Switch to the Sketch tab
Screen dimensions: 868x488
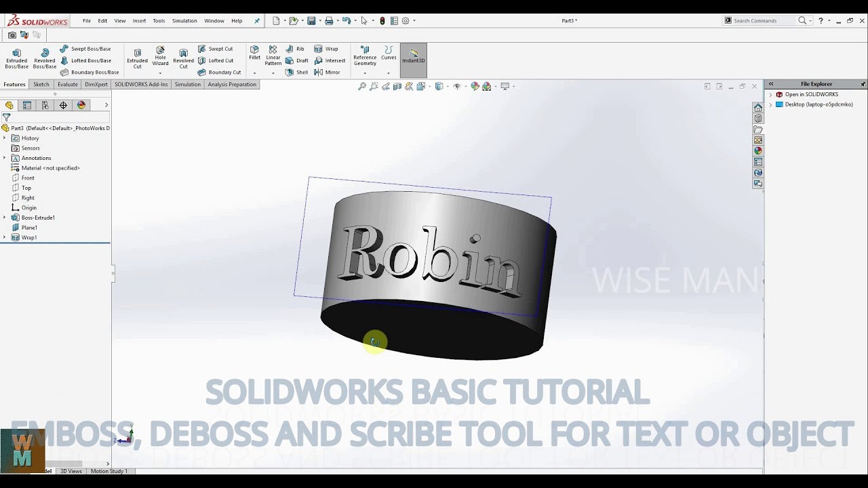tap(41, 85)
